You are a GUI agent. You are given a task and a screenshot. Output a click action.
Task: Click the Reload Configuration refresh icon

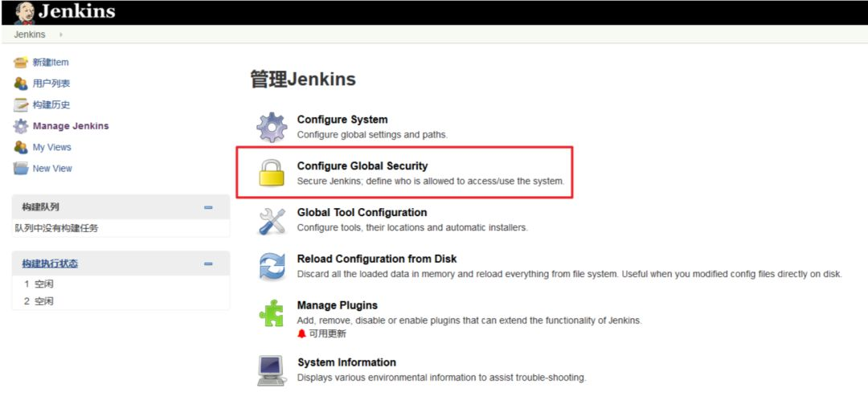[x=272, y=267]
